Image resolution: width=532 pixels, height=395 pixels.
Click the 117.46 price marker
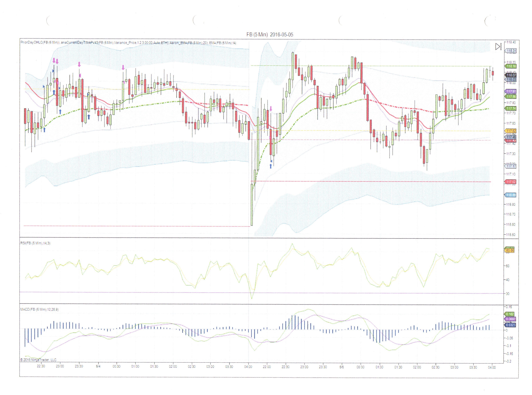coord(511,137)
